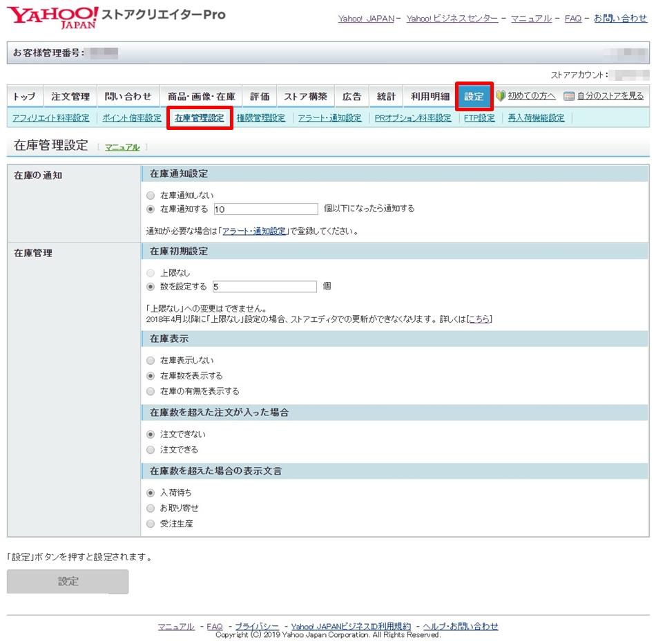
Task: Open the 広告 tab
Action: point(351,96)
